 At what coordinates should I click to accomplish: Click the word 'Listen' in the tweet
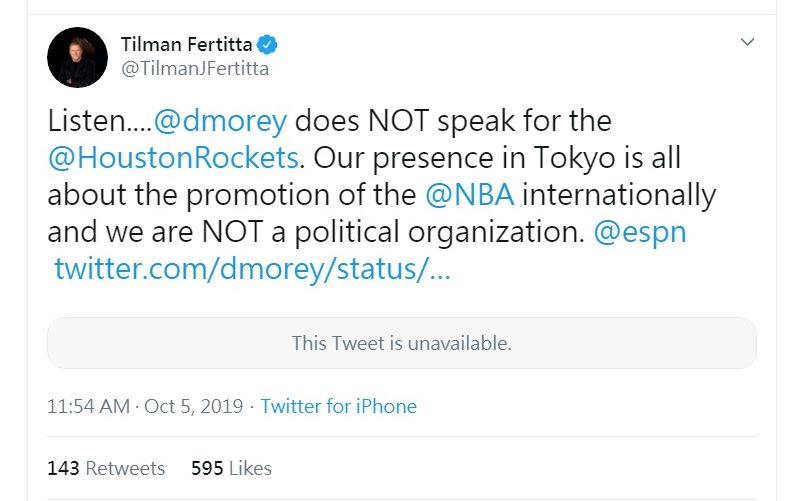pyautogui.click(x=90, y=121)
